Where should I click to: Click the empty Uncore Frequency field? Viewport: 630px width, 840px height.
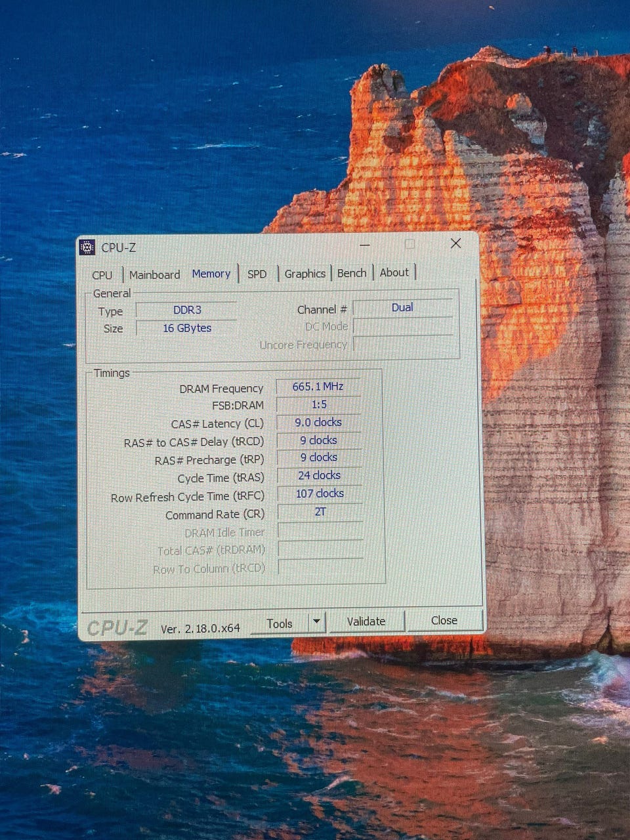pyautogui.click(x=403, y=343)
